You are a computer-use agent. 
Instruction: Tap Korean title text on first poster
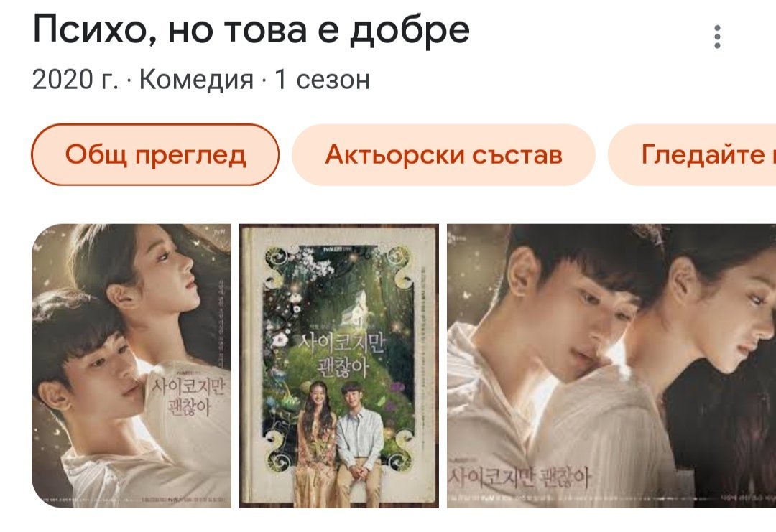pyautogui.click(x=188, y=396)
